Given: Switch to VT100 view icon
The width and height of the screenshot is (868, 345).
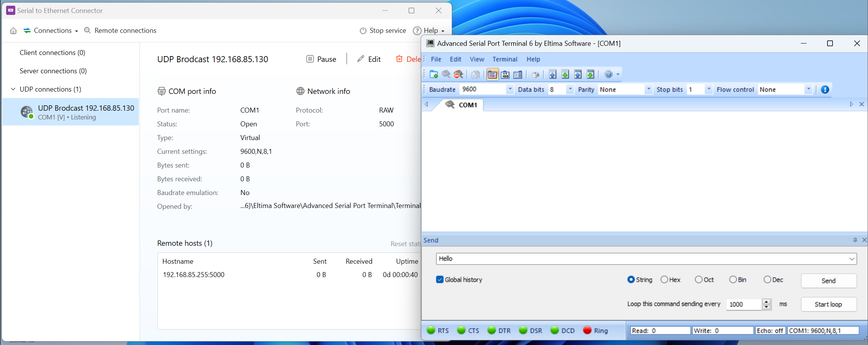Looking at the screenshot, I should tap(505, 74).
